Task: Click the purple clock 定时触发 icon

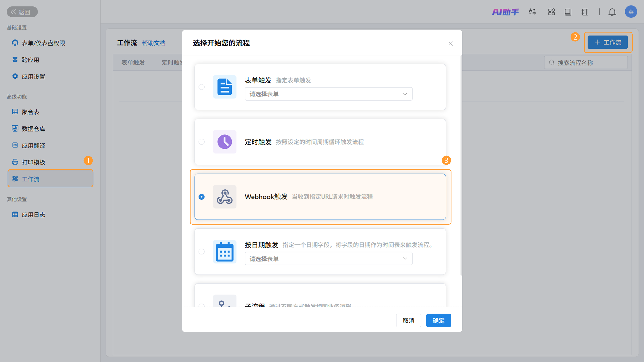Action: pos(225,142)
